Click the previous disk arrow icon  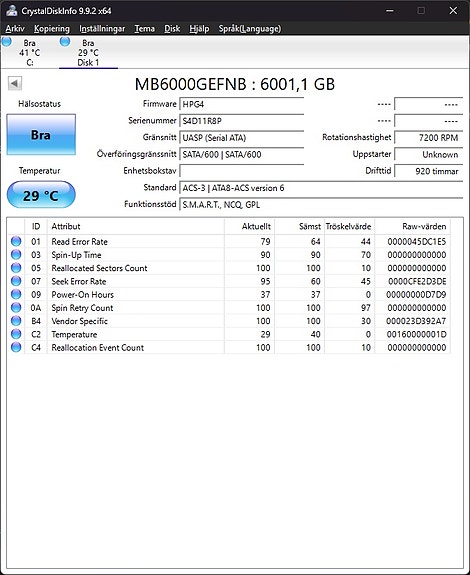(15, 83)
